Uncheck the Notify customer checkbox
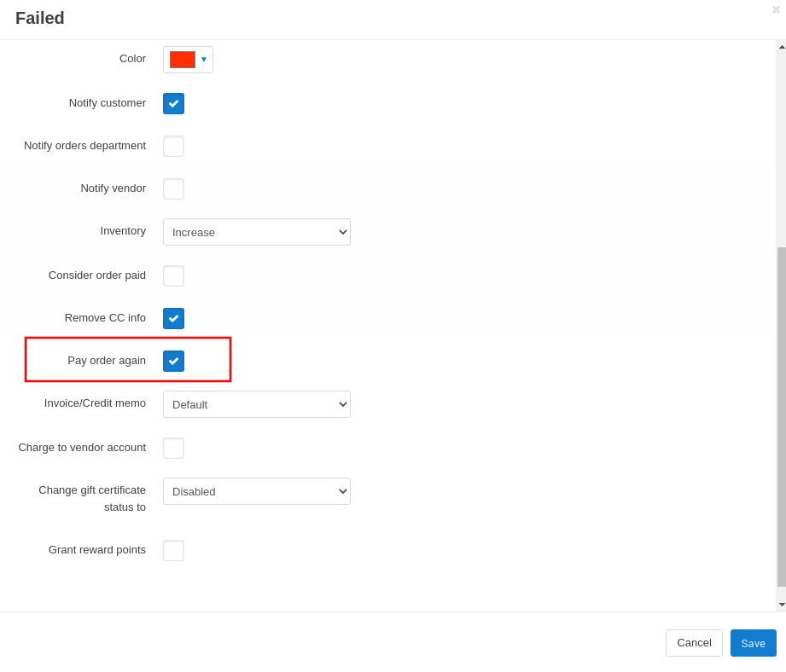786x672 pixels. (173, 104)
